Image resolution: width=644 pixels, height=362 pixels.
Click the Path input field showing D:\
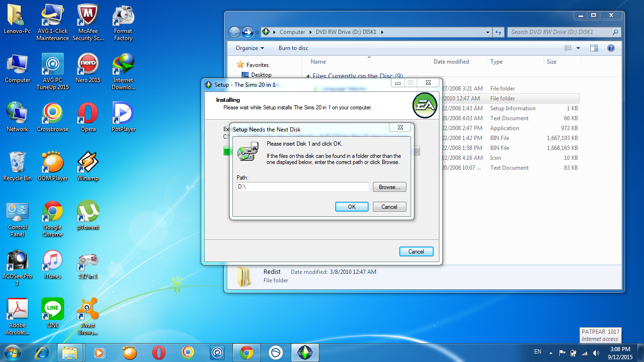pos(302,187)
